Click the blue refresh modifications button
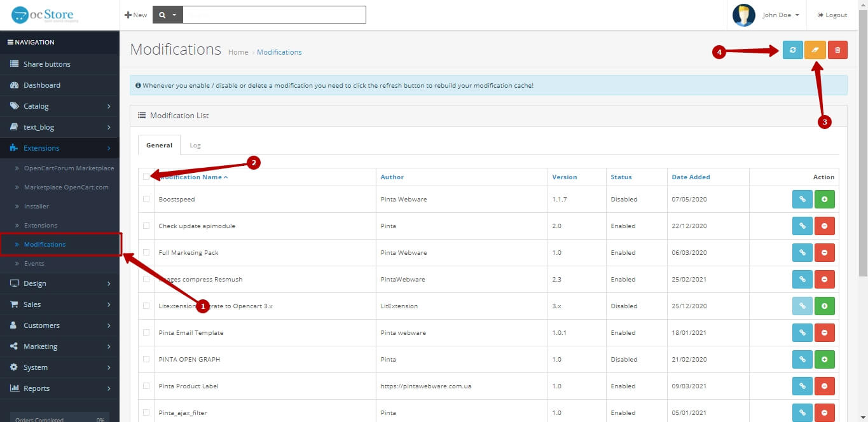868x422 pixels. (792, 50)
